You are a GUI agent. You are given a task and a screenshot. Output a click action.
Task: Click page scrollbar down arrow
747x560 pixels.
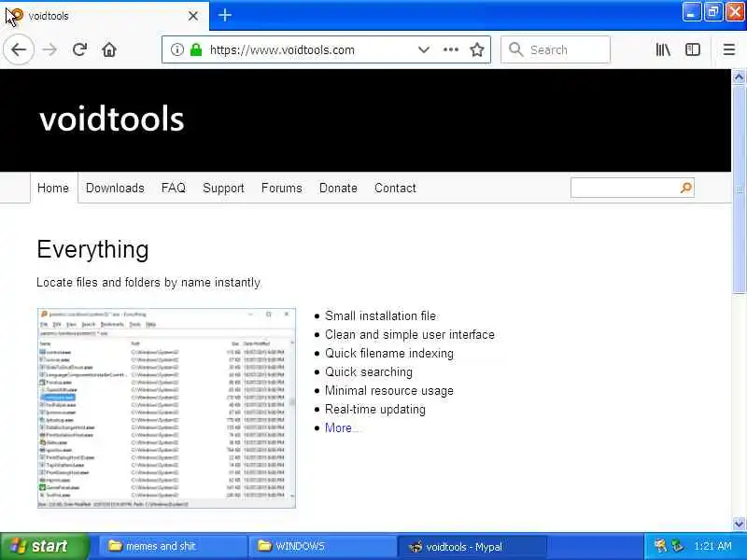click(739, 524)
